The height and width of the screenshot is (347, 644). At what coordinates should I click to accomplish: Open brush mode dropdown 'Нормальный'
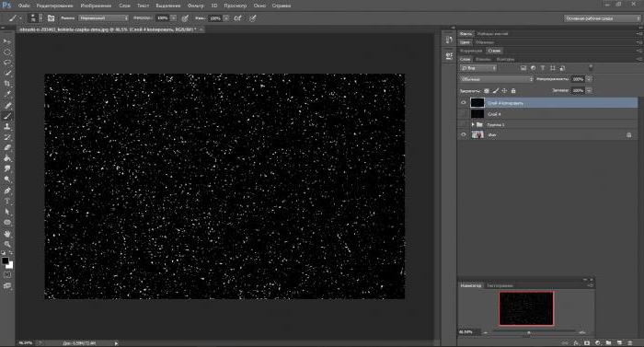[x=103, y=18]
